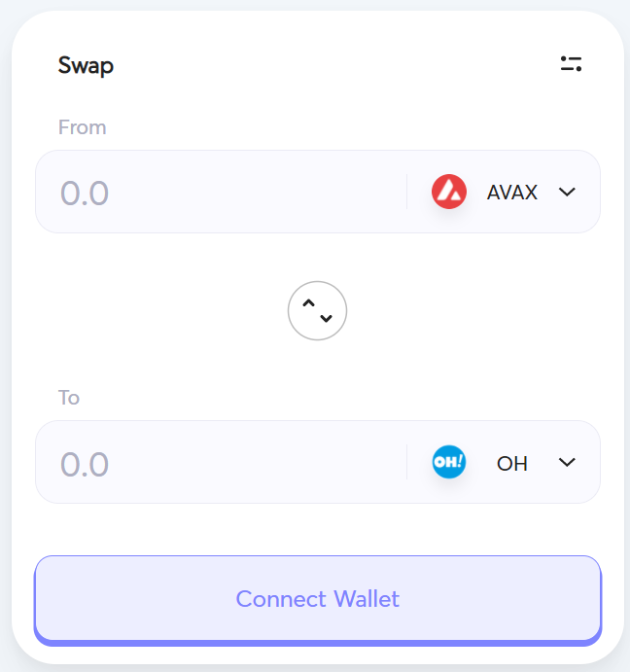Click the To label

click(x=69, y=398)
